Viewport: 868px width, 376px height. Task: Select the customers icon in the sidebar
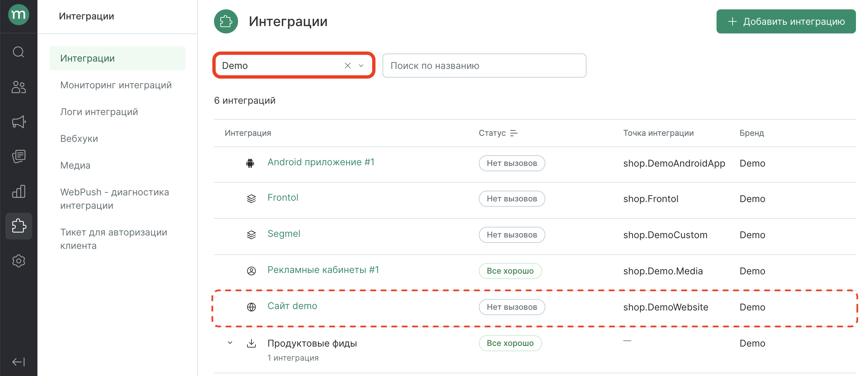pos(18,87)
